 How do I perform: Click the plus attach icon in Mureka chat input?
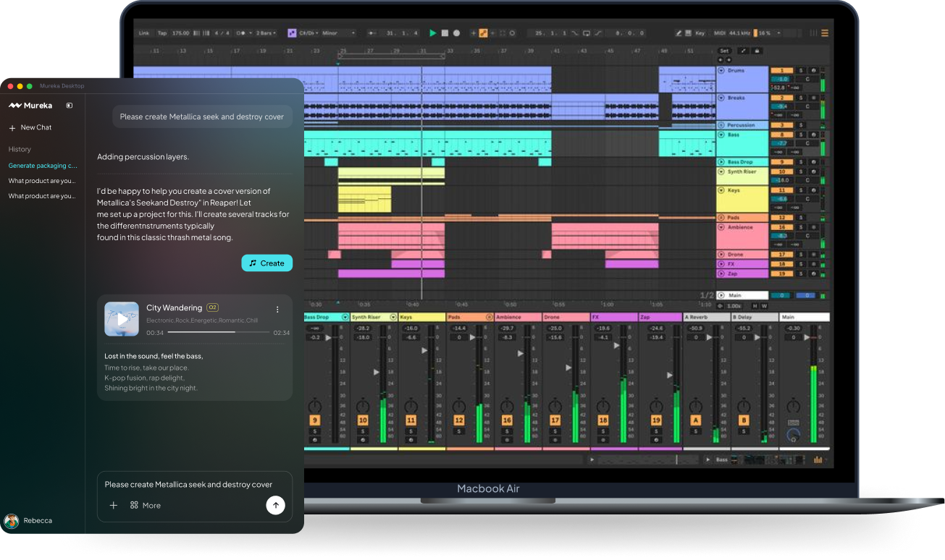point(114,505)
